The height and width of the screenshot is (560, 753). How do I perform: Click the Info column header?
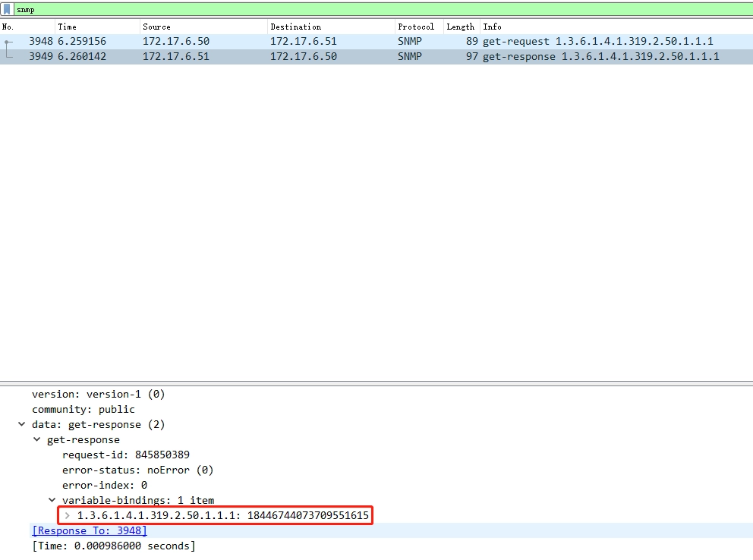(607, 27)
